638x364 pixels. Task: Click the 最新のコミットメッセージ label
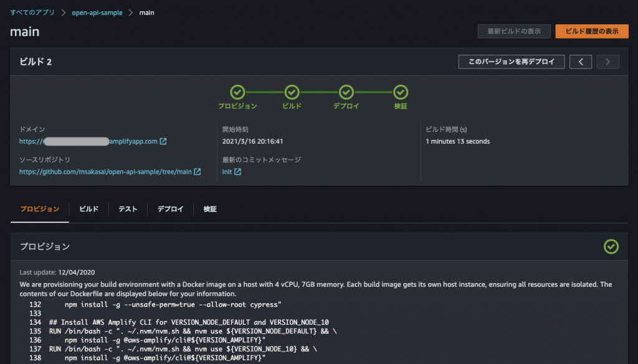coord(262,160)
